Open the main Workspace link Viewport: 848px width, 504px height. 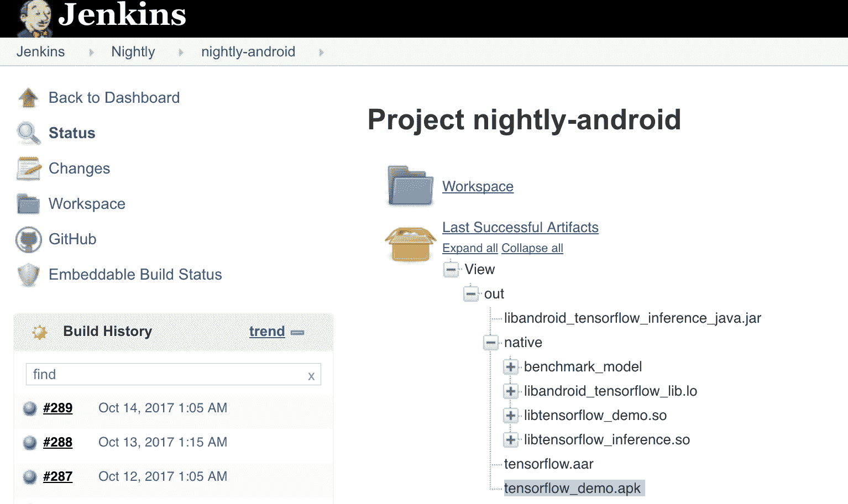[x=478, y=187]
